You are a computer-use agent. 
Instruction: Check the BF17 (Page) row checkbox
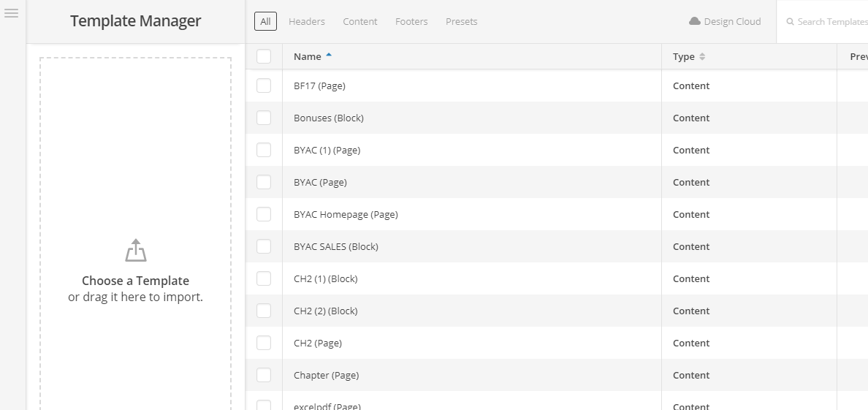pyautogui.click(x=264, y=86)
